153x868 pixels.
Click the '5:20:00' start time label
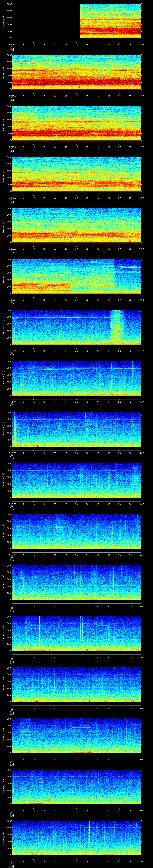tap(12, 861)
